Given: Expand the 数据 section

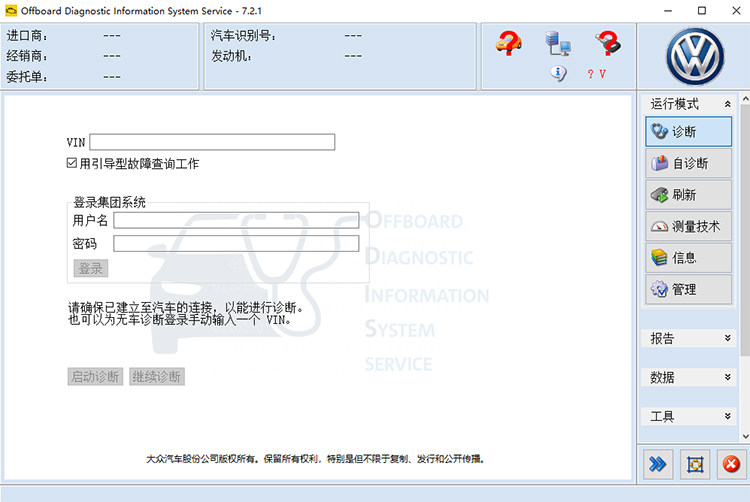Looking at the screenshot, I should pos(728,377).
